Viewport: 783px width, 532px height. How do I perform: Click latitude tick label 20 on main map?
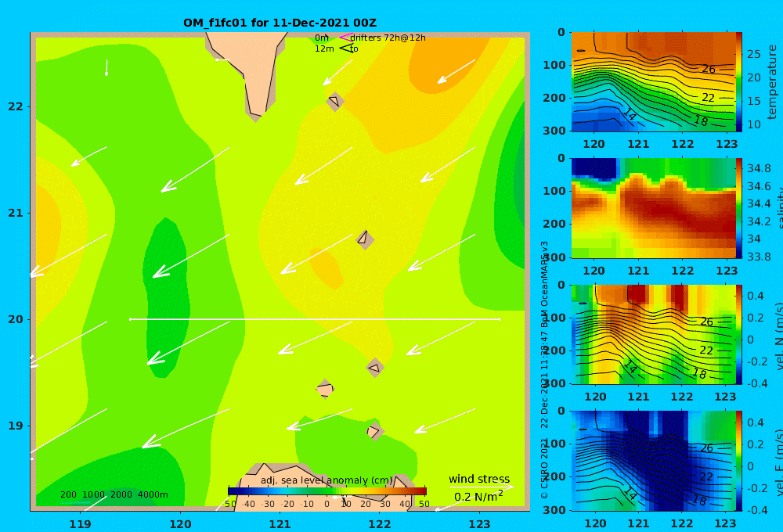point(16,319)
